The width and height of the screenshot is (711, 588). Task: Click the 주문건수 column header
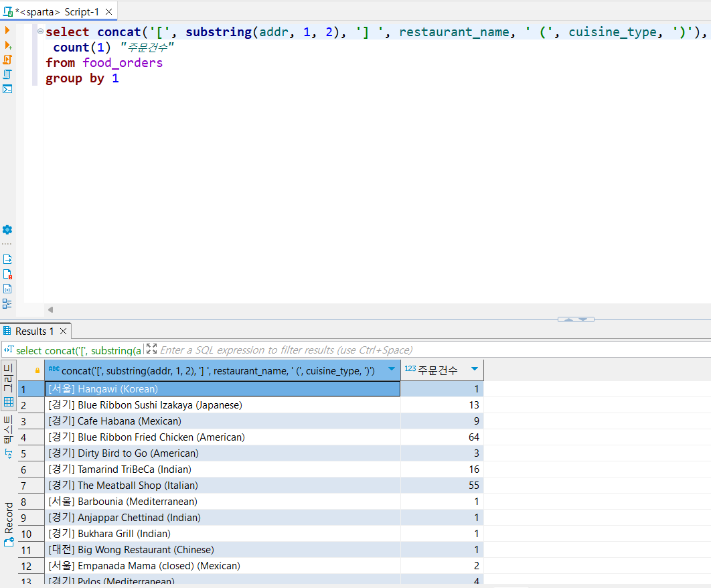coord(442,370)
